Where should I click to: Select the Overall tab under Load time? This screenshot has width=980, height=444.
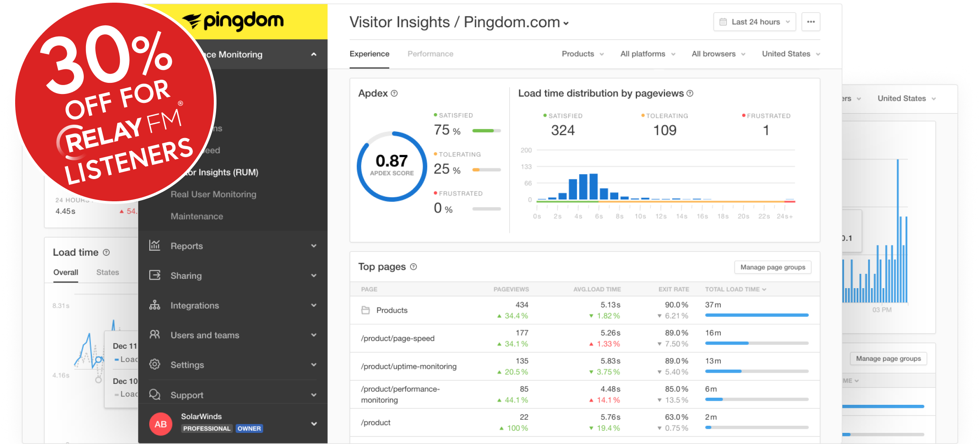pyautogui.click(x=65, y=272)
